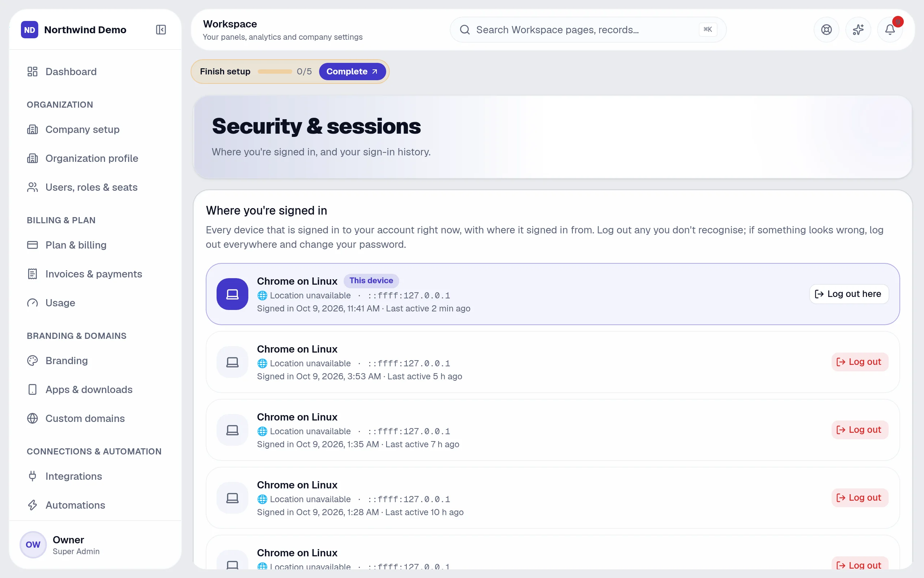Click the ND workspace logo
The width and height of the screenshot is (924, 578).
(x=29, y=29)
